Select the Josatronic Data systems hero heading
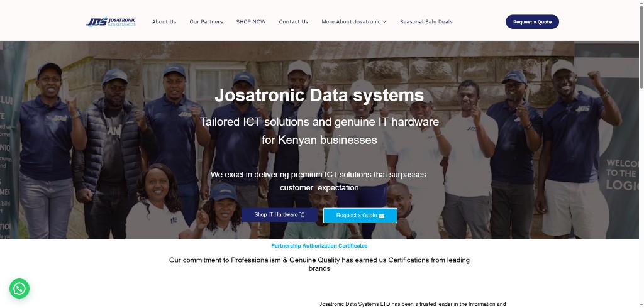Screen dimensions: 644x308 point(319,96)
